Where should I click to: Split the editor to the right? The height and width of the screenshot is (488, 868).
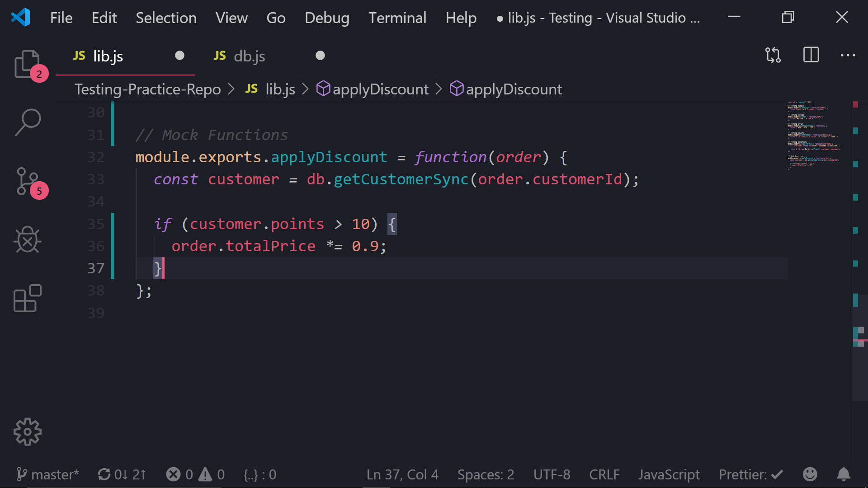pyautogui.click(x=811, y=55)
